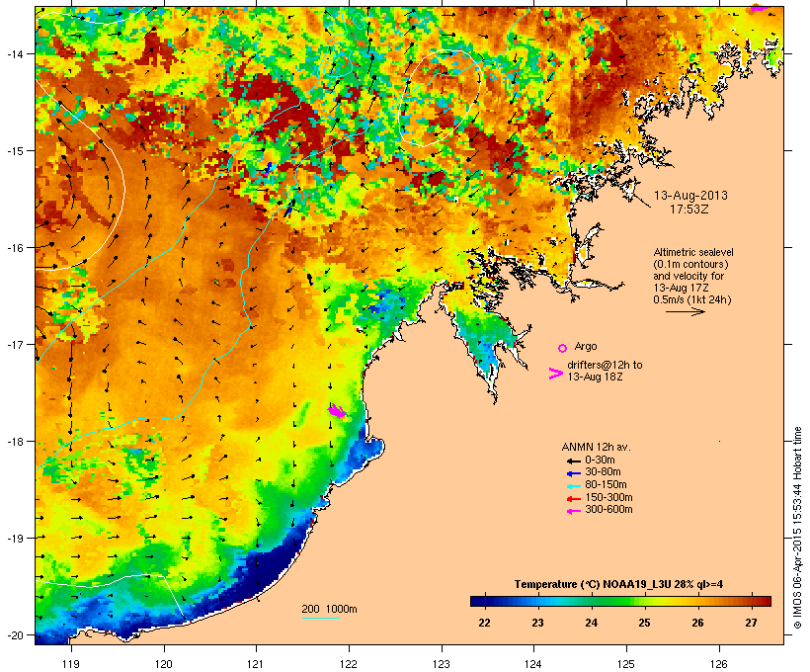This screenshot has height=672, width=810.
Task: Click the Argo legend label
Action: tap(586, 346)
